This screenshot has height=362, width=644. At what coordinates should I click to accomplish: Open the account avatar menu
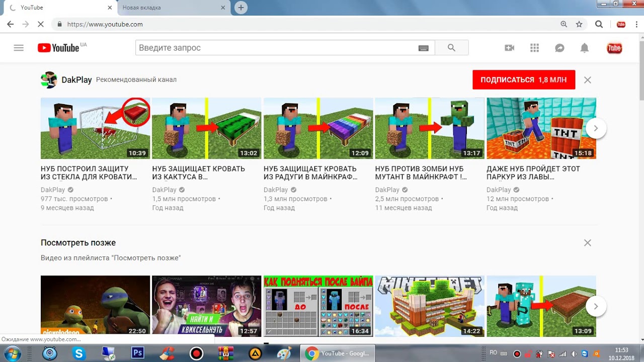(x=614, y=48)
